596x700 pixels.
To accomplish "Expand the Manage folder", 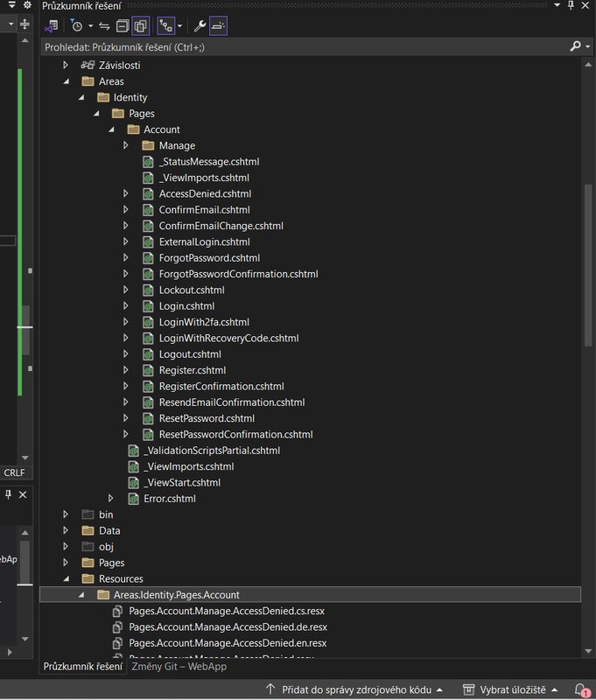I will pos(126,145).
